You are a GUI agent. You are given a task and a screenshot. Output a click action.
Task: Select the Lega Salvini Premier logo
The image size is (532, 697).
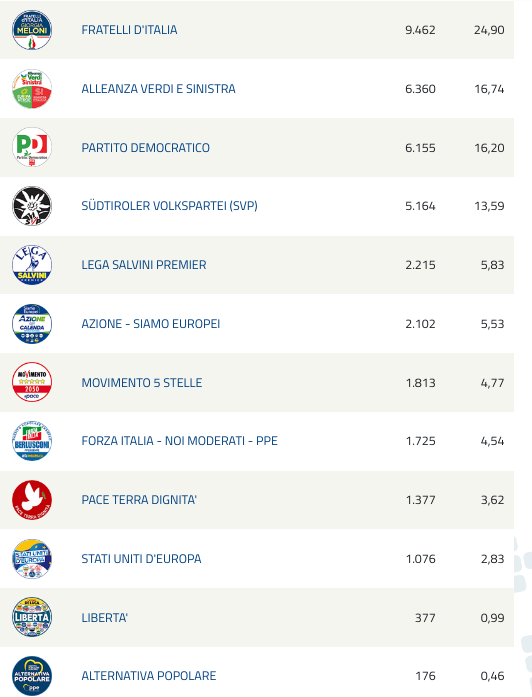point(32,264)
